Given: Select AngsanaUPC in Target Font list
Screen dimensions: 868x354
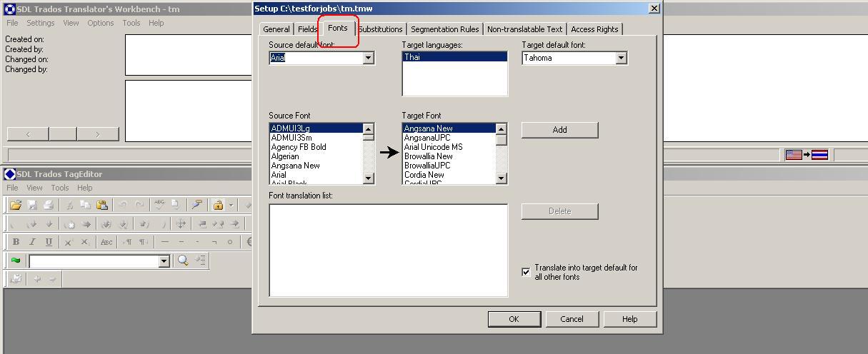Looking at the screenshot, I should coord(449,138).
